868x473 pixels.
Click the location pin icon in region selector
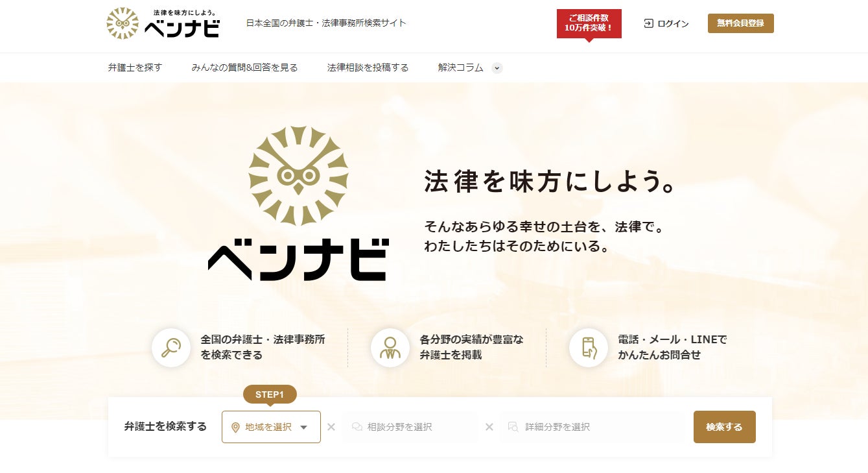click(x=235, y=427)
